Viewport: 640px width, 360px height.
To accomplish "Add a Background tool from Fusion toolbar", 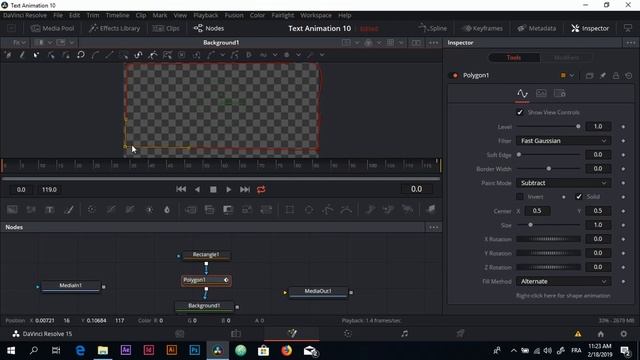I will 12,209.
